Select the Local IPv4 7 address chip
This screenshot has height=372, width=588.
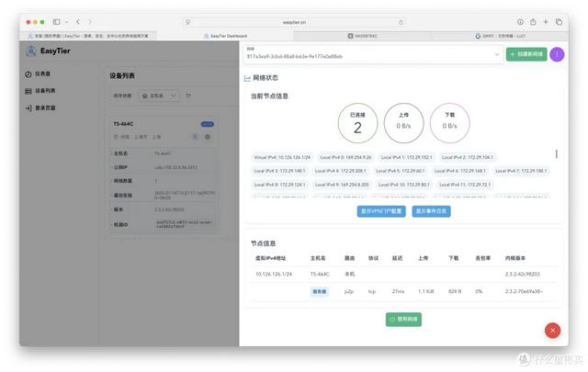click(x=521, y=171)
